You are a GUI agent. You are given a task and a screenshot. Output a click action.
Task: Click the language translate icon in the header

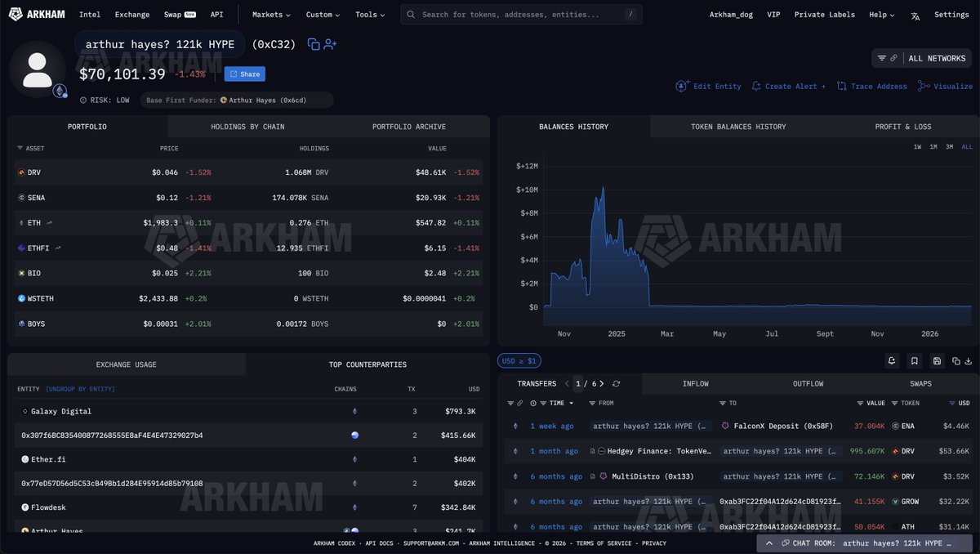click(x=915, y=15)
